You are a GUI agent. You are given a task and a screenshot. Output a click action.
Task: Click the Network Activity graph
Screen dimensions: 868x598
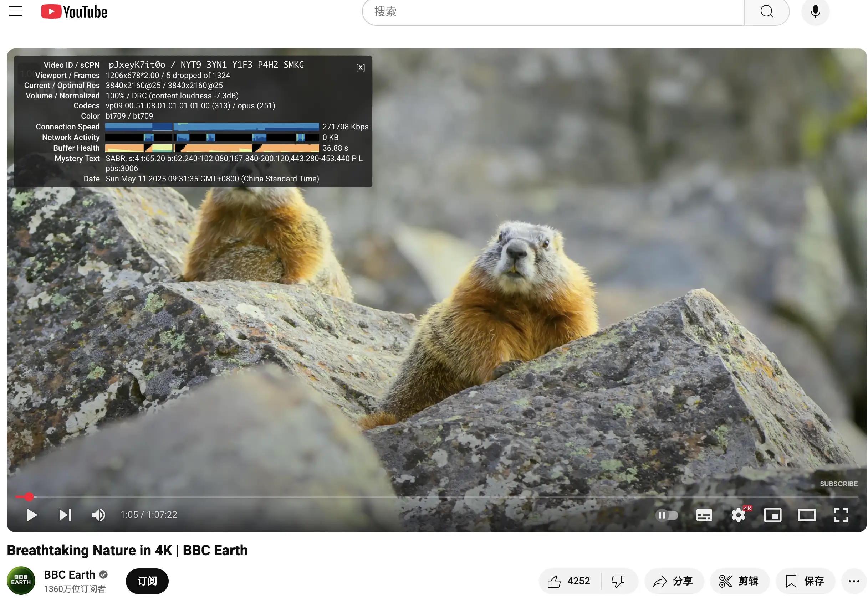point(212,138)
